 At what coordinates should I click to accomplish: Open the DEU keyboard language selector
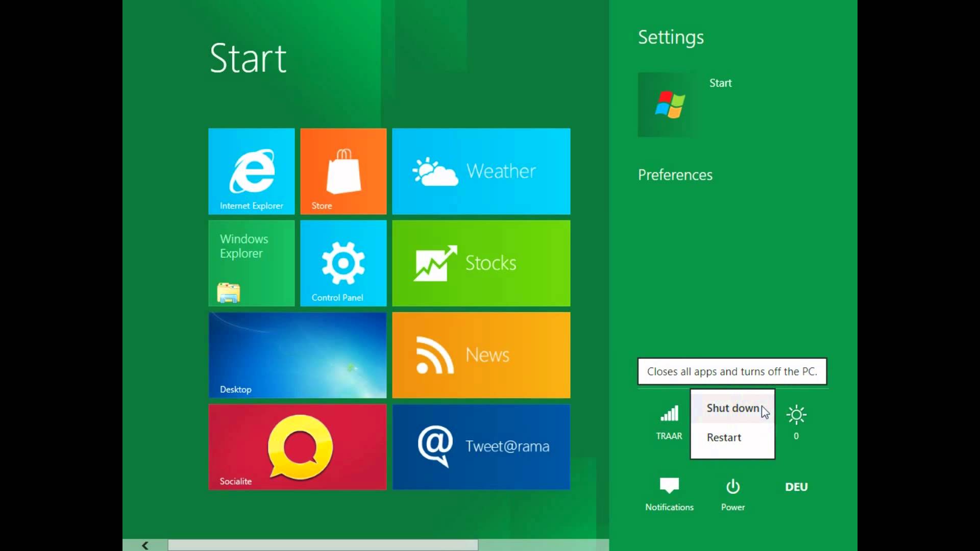[796, 487]
